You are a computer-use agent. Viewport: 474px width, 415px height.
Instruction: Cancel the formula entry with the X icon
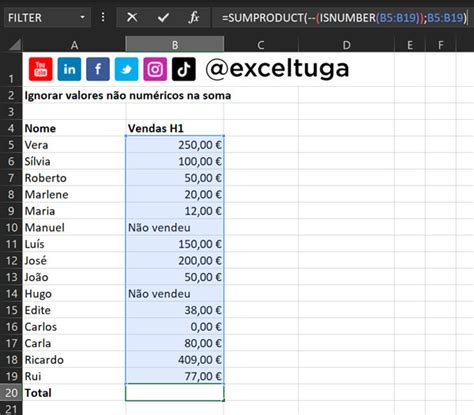pos(132,17)
